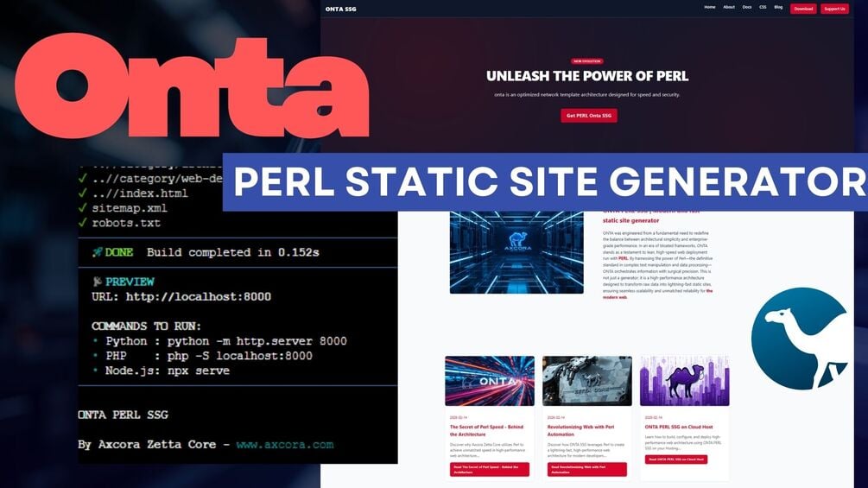Click the sitemap.xml line in terminal
Screen dimensions: 868x488
129,208
